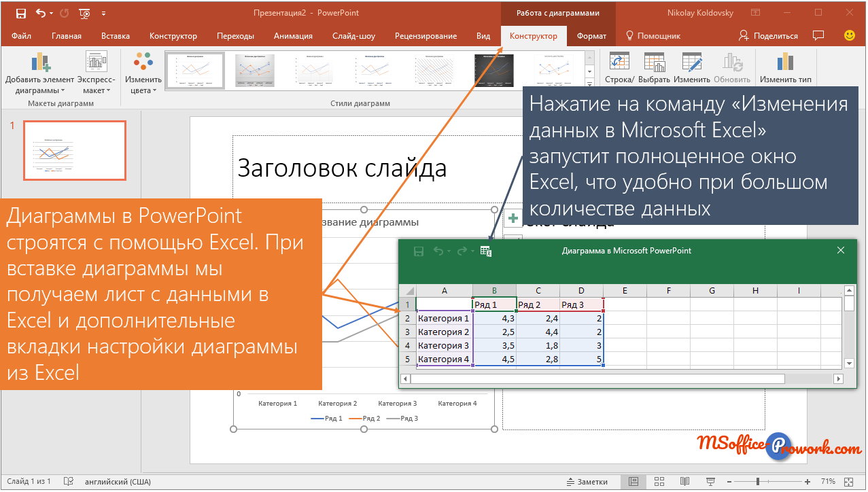Click 'Строка/столбец' switch data icon
Viewport: 868px width, 492px height.
point(619,68)
